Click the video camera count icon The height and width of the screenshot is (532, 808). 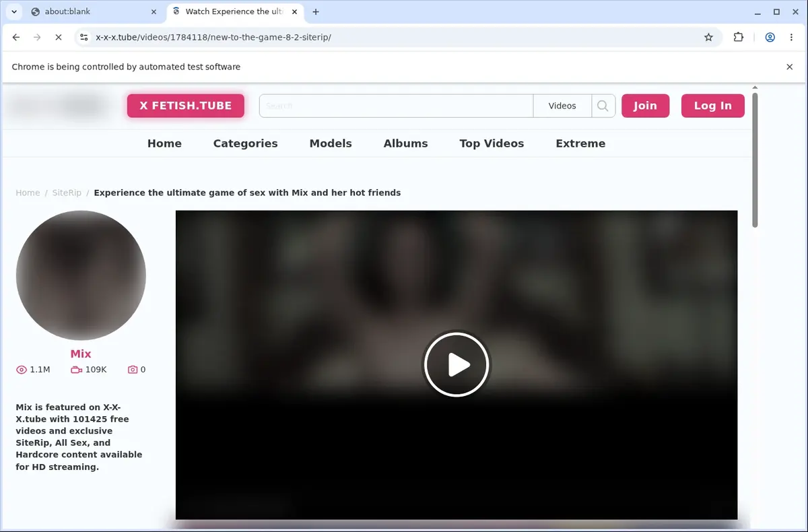[x=76, y=370]
